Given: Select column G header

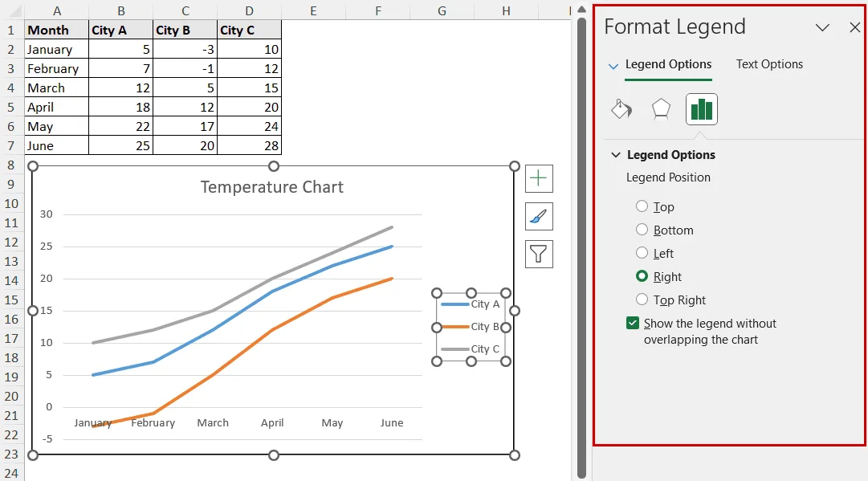Looking at the screenshot, I should tap(442, 11).
